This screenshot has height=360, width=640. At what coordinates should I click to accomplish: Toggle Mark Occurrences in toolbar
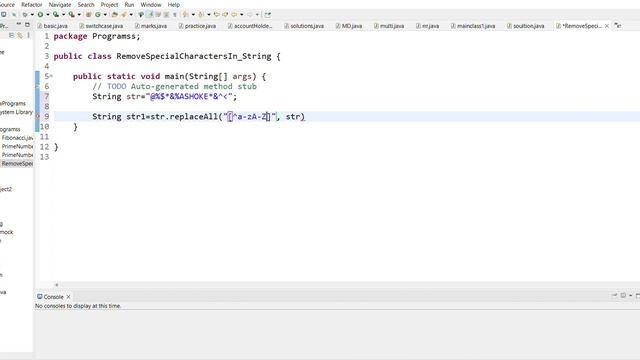pos(150,15)
